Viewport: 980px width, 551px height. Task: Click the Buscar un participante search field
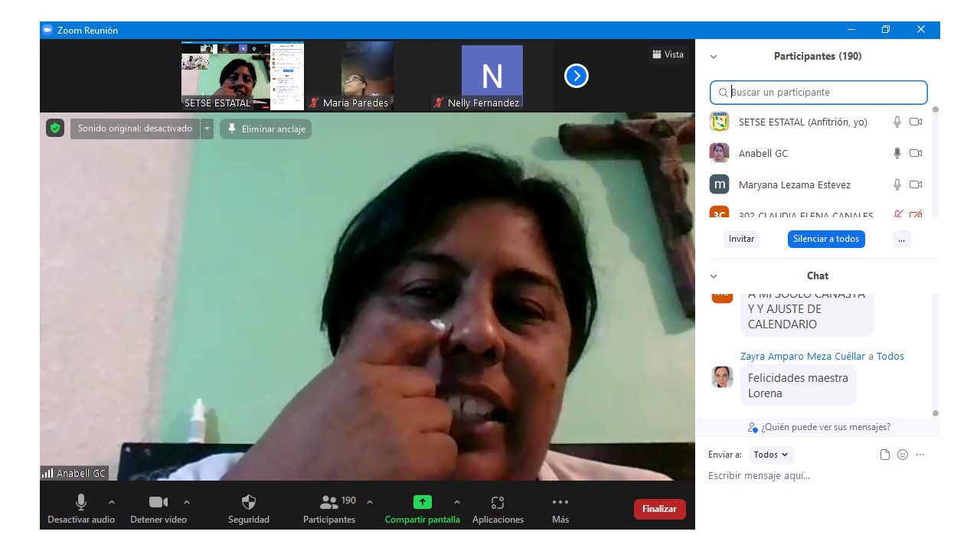coord(818,93)
